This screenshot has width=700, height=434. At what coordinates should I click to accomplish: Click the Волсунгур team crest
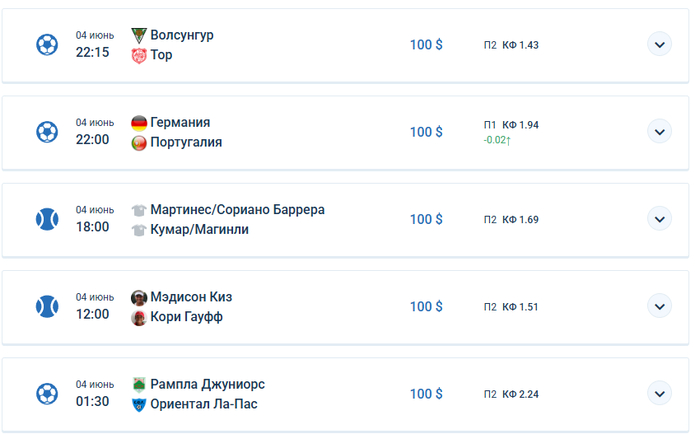(139, 35)
